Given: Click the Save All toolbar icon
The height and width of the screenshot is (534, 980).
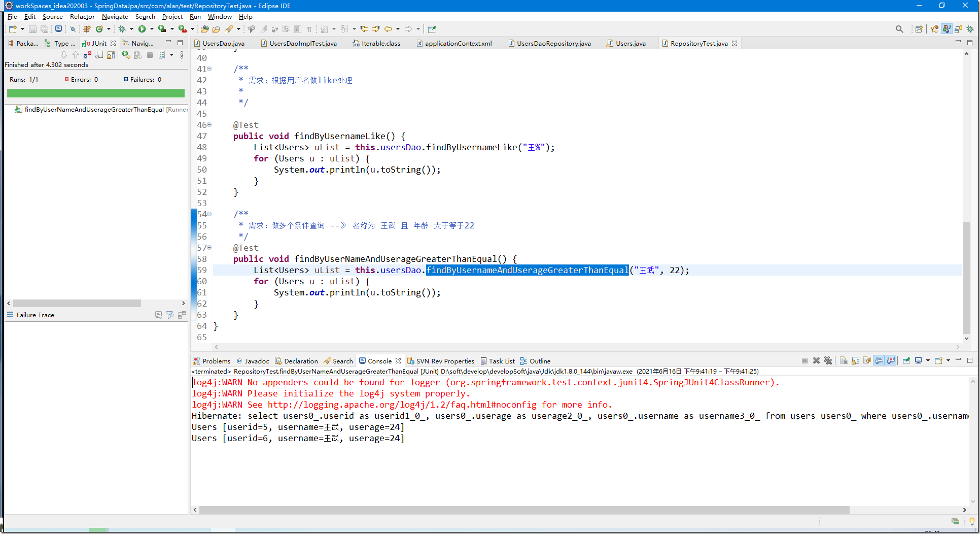Looking at the screenshot, I should [45, 29].
